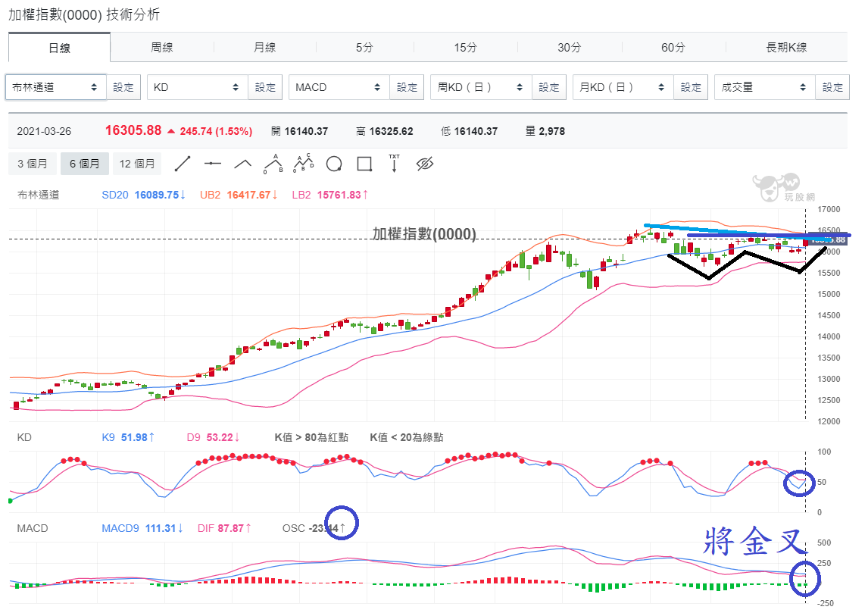The image size is (868, 613).
Task: Select the trend line drawing tool
Action: [183, 164]
